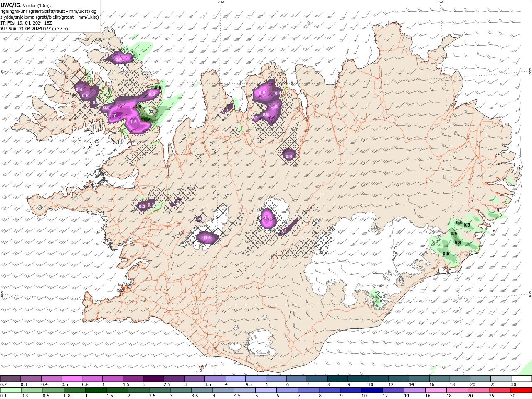Select the darkest green rain swatch between 1 and 1.5
Viewport: 532px width, 399px height.
tap(96, 390)
